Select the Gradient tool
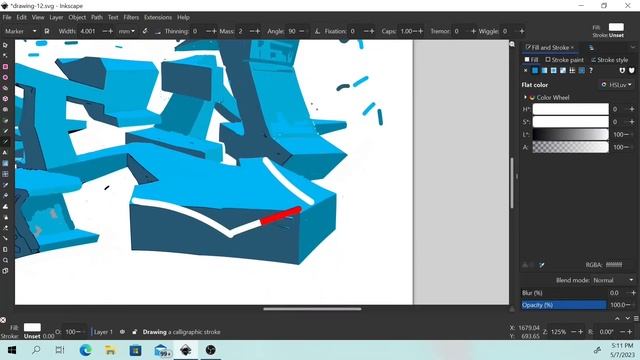640x360 pixels. pyautogui.click(x=5, y=163)
